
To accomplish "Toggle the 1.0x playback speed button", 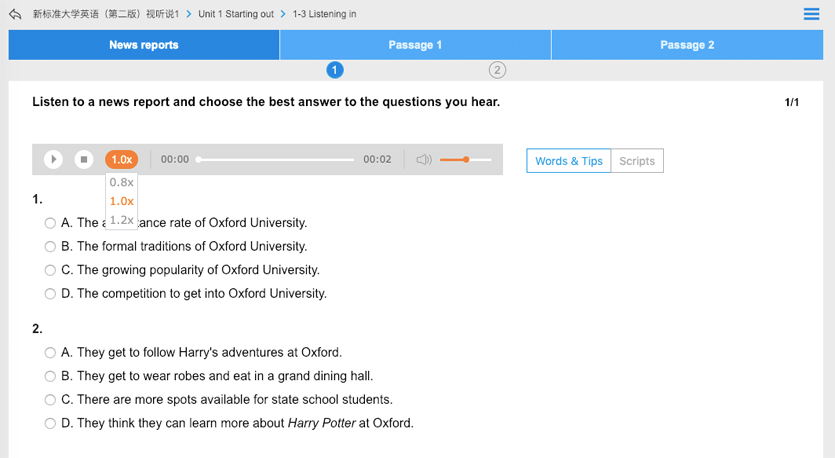I will [121, 160].
